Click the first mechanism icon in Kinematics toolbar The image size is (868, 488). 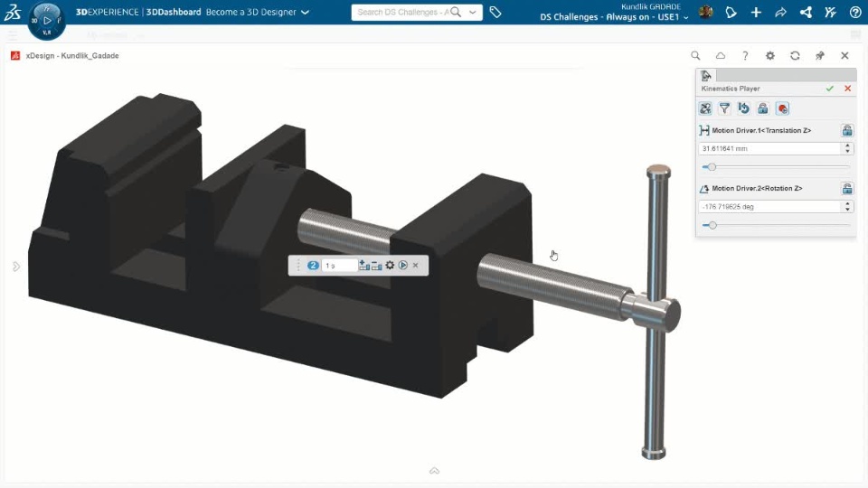click(705, 108)
